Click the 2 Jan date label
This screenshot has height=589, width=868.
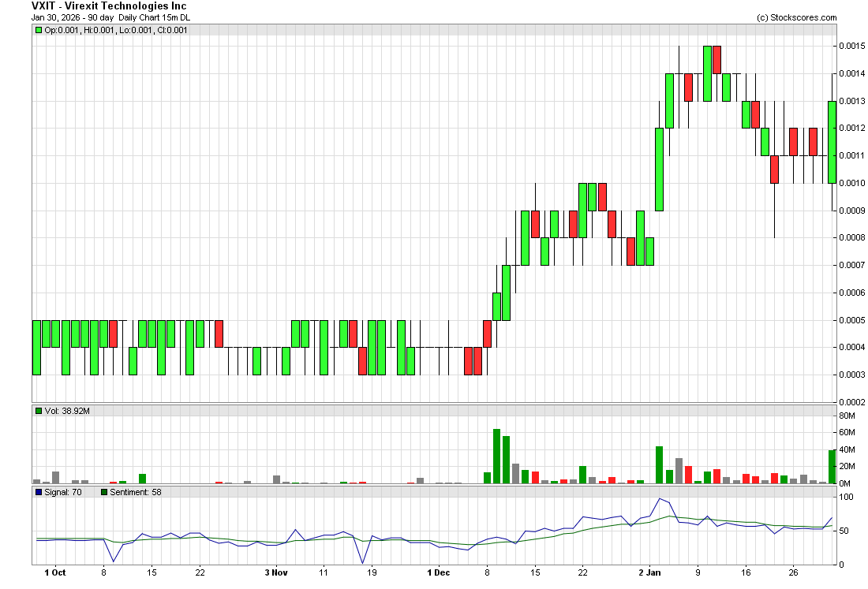click(650, 573)
